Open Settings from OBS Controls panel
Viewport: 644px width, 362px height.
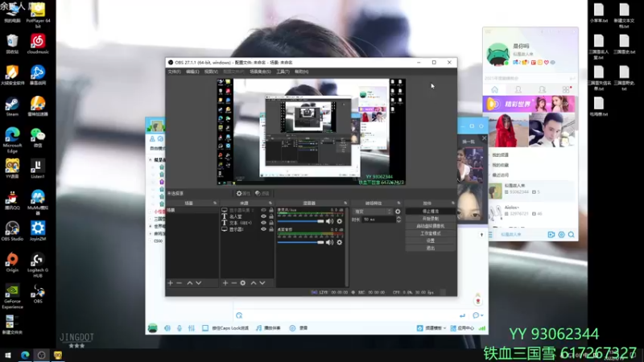coord(430,241)
